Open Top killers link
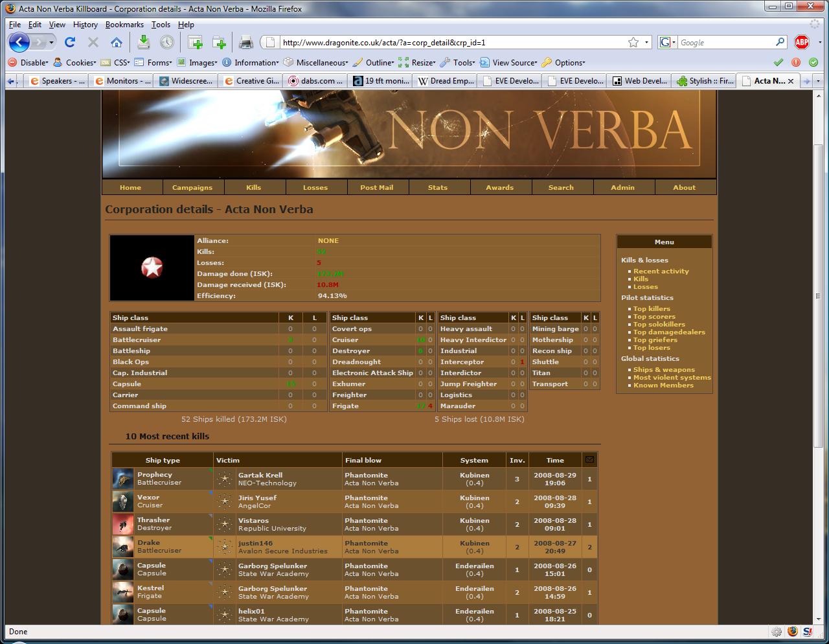This screenshot has width=829, height=644. (652, 309)
